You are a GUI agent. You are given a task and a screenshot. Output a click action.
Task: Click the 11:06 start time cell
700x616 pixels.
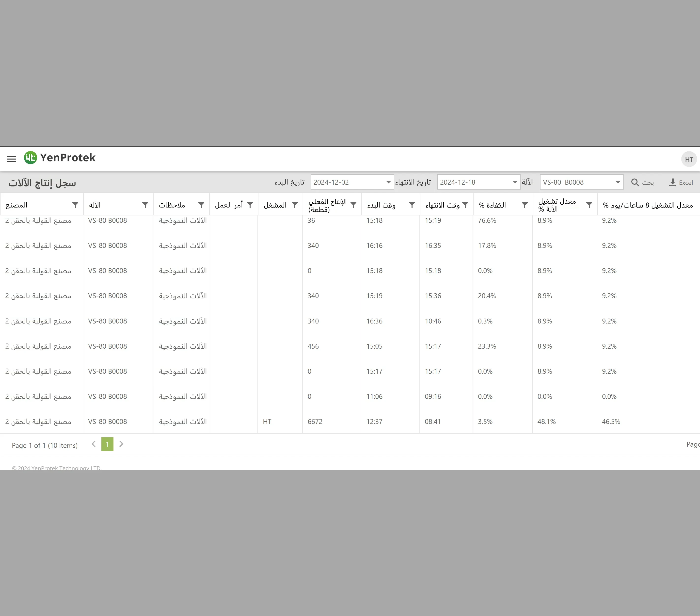click(x=374, y=396)
